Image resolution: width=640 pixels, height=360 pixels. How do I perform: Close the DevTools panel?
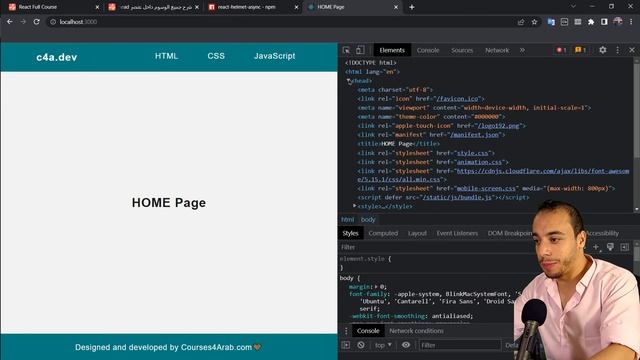coord(632,50)
